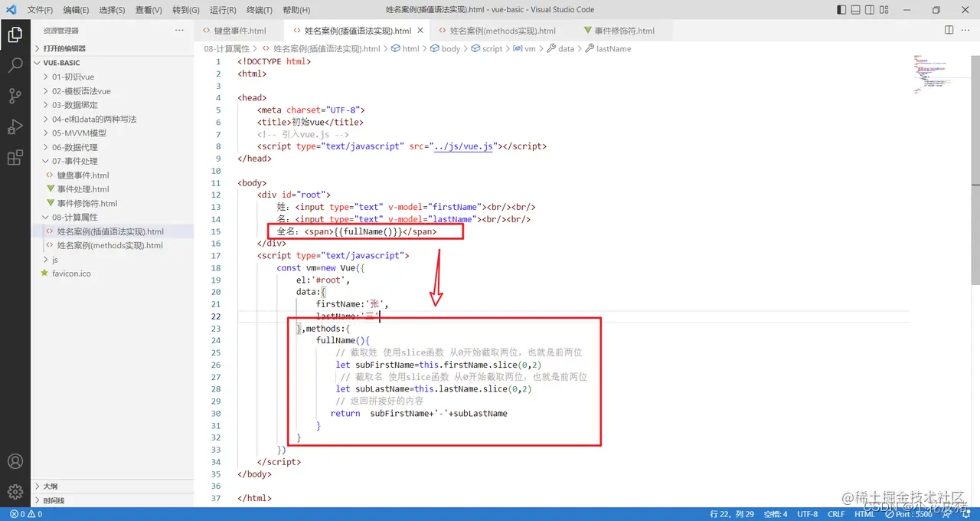Open the Manage gear icon
Screen dimensions: 980x521
point(15,492)
